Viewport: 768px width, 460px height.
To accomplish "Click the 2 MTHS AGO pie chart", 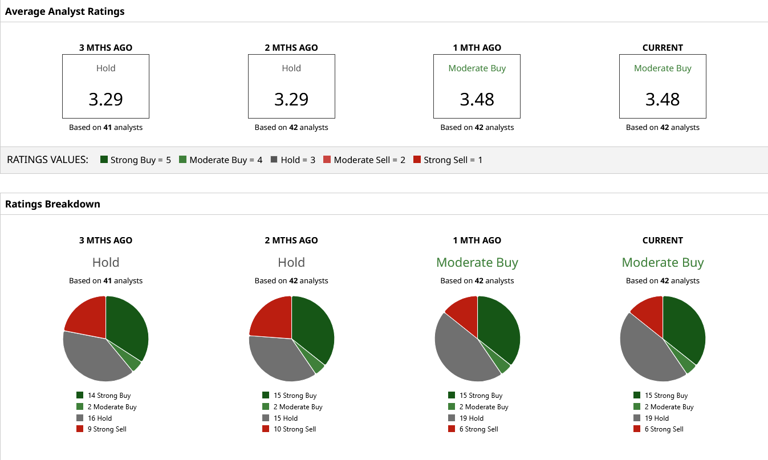I will (x=291, y=339).
